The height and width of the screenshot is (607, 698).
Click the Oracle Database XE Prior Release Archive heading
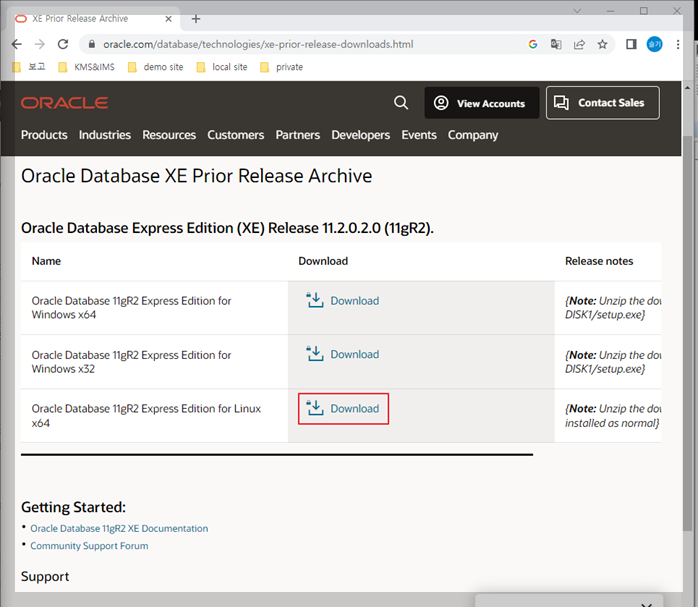pyautogui.click(x=196, y=176)
